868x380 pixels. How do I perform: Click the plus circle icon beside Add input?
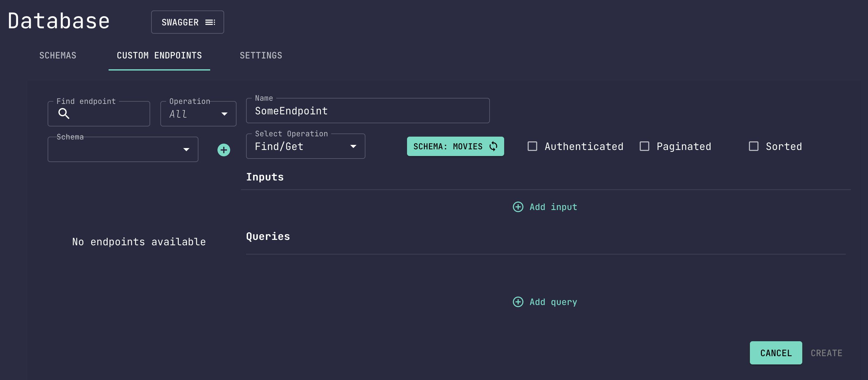[518, 207]
